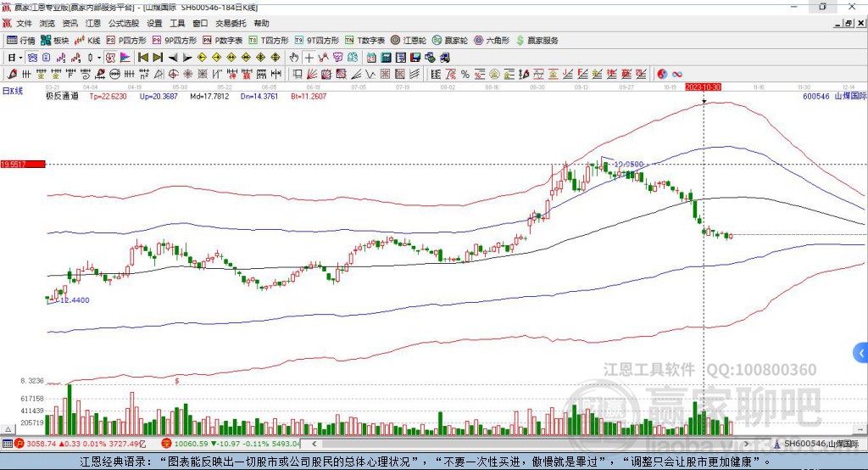Open the calculator icon
This screenshot has width=868, height=470.
[386, 58]
